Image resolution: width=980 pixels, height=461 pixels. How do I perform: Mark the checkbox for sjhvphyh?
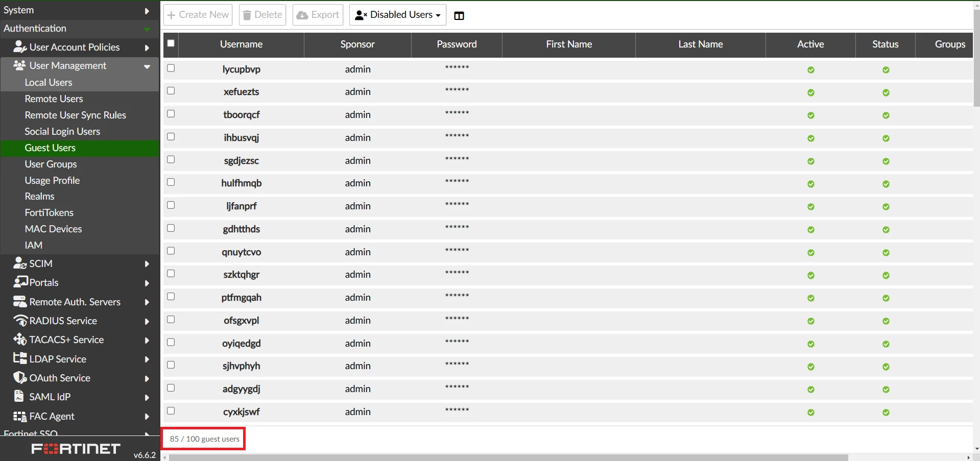[171, 365]
